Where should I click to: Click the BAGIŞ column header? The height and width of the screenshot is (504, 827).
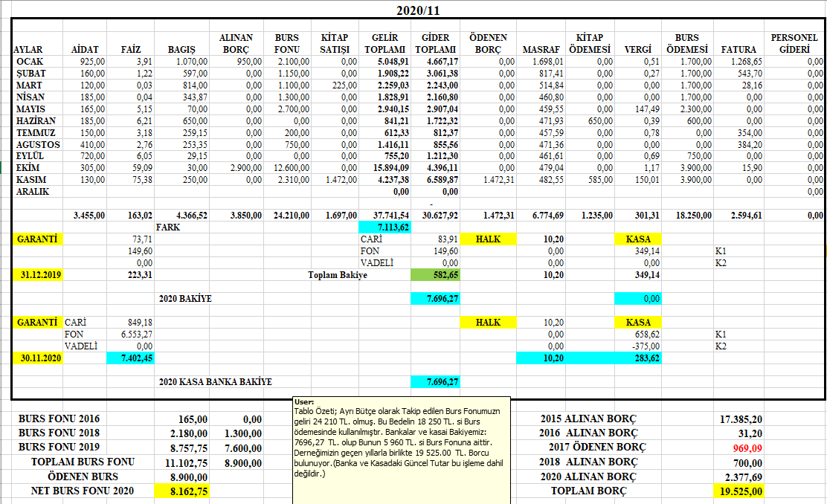pos(181,50)
